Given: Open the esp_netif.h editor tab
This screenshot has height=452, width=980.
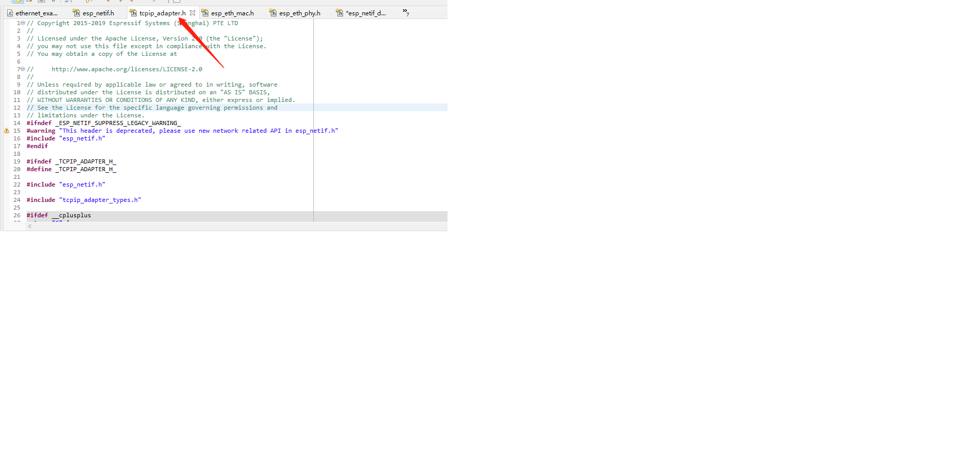Looking at the screenshot, I should click(x=94, y=13).
